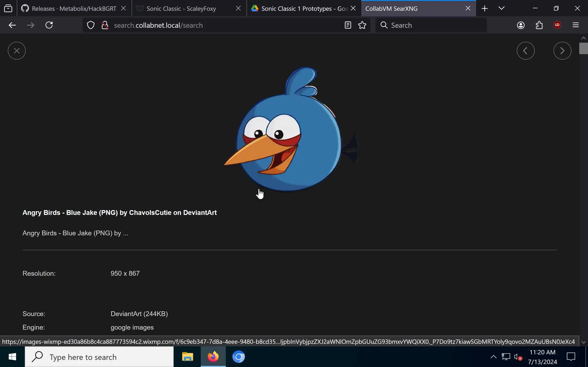Viewport: 588px width, 367px height.
Task: Reload the current page
Action: 49,25
